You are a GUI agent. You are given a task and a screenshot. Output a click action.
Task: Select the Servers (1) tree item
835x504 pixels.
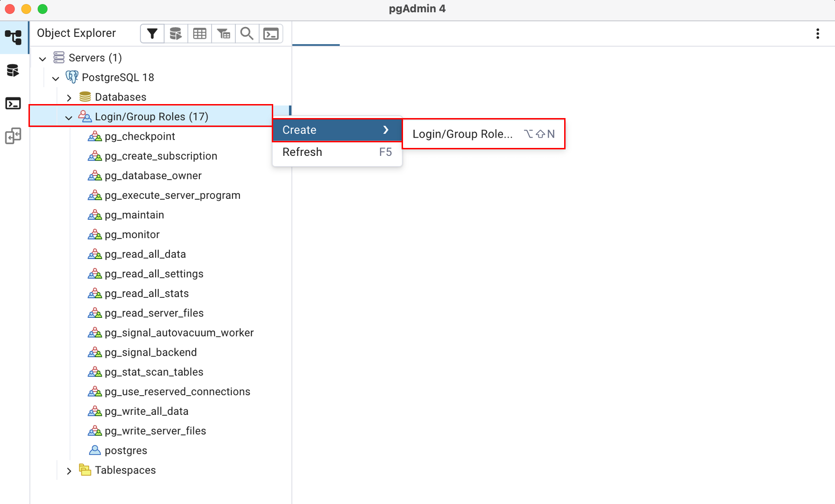95,57
